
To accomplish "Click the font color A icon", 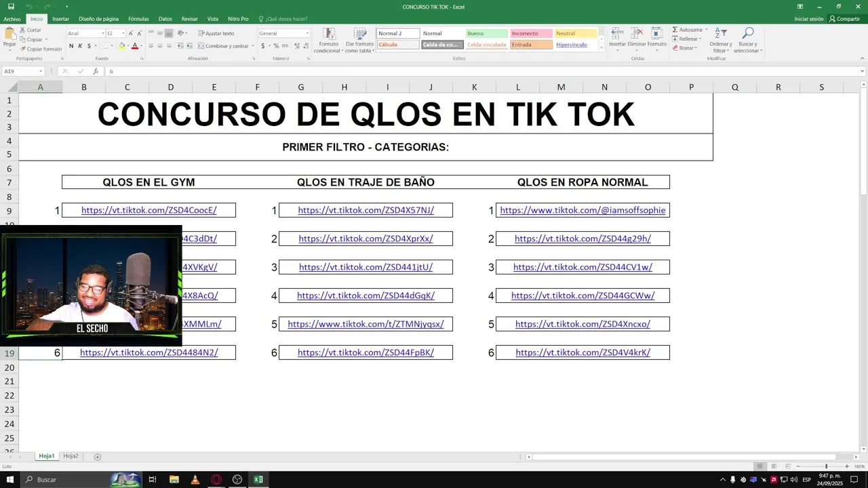I will 134,46.
